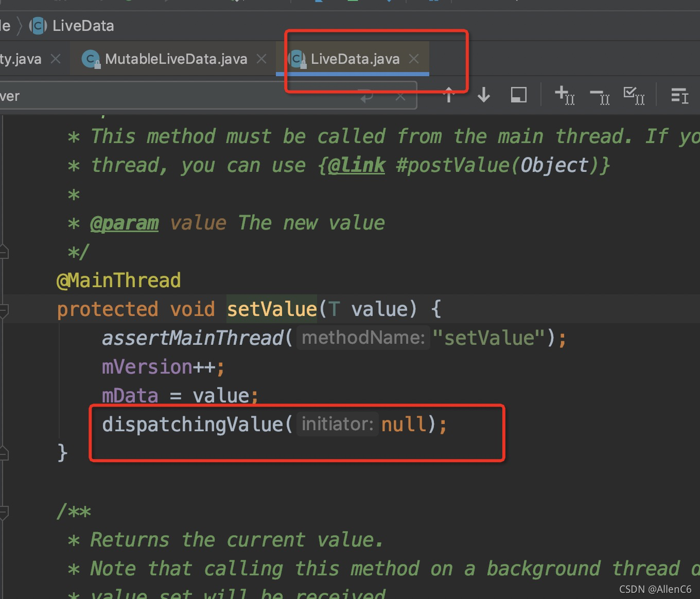Click inside the search input field

tap(154, 95)
